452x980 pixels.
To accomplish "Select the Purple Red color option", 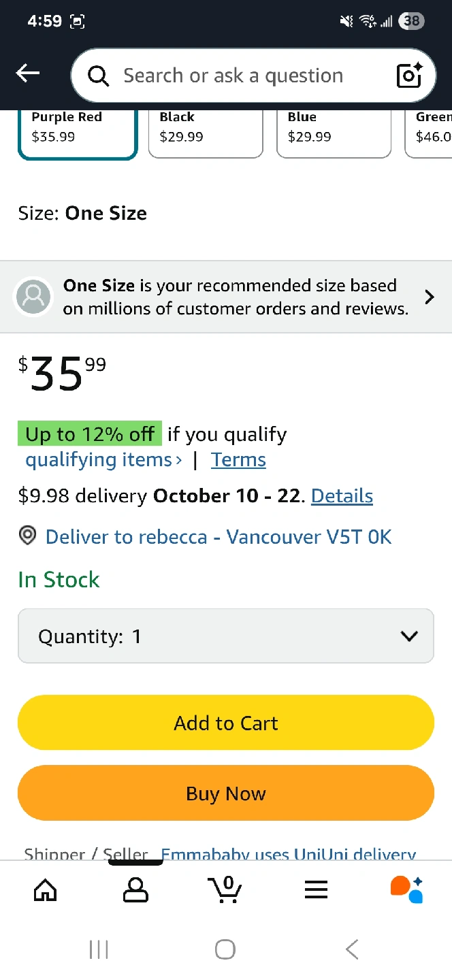I will click(78, 131).
